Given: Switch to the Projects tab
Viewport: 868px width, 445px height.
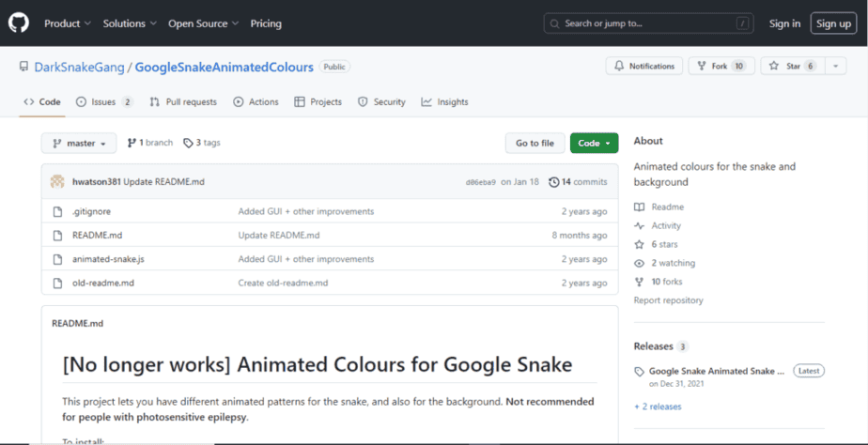Looking at the screenshot, I should (x=318, y=101).
